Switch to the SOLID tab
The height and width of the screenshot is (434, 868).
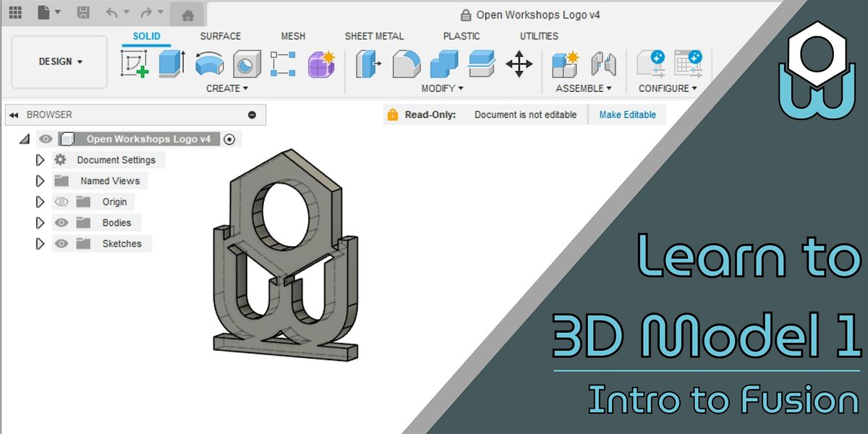(147, 36)
